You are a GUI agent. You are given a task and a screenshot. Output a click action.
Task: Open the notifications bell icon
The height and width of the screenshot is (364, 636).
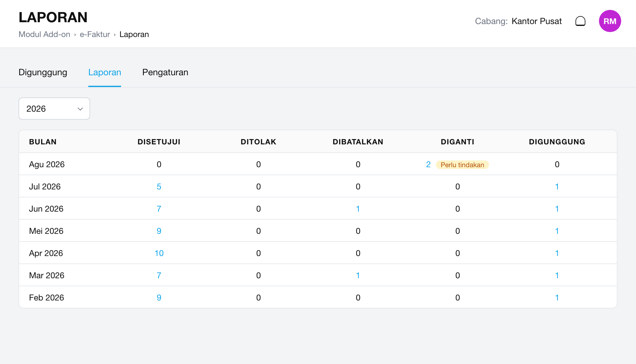[x=580, y=21]
